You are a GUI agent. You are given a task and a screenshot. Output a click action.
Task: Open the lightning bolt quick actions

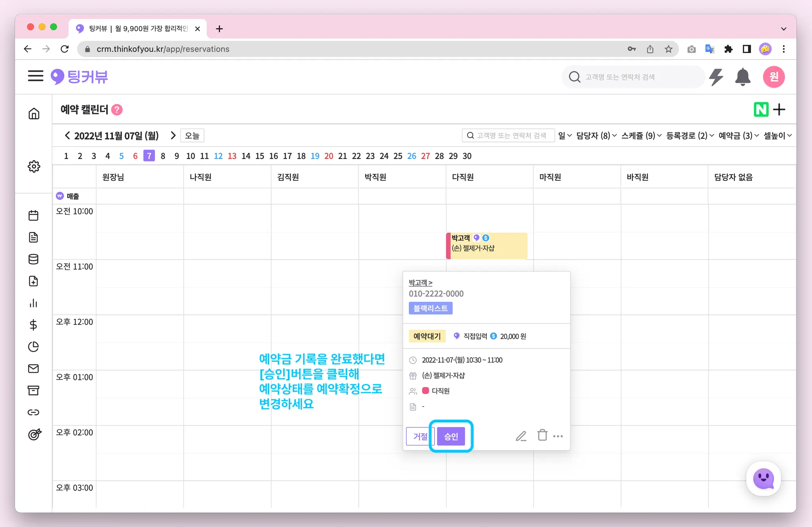tap(716, 77)
